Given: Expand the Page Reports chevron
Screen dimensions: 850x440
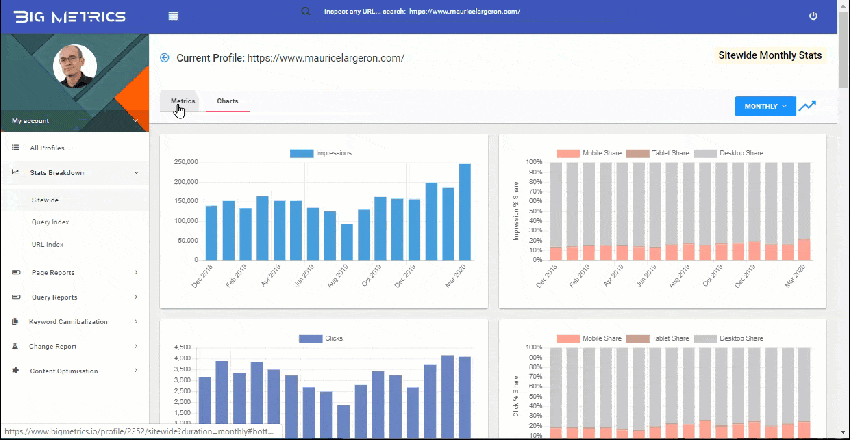Looking at the screenshot, I should coord(136,272).
